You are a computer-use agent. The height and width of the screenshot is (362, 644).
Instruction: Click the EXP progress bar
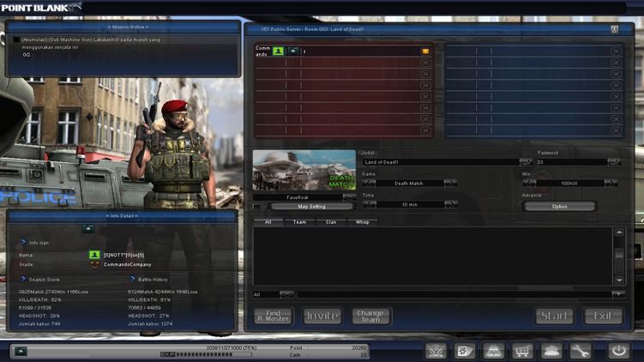[206, 354]
